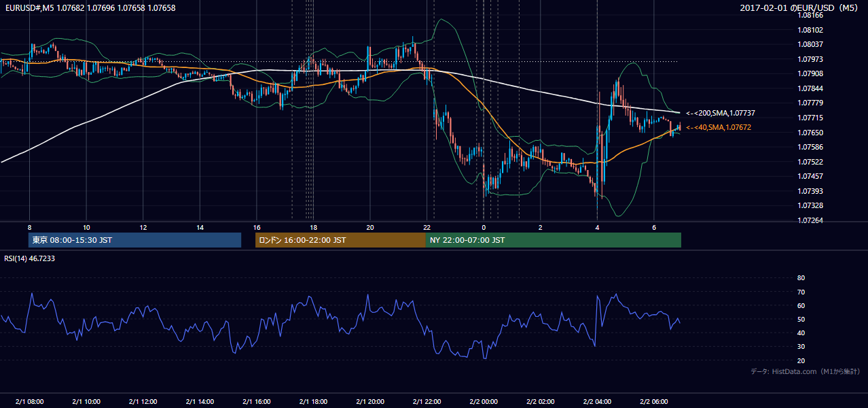Click the 2/1 22:00 bottom time label
The height and width of the screenshot is (408, 868).
[427, 402]
